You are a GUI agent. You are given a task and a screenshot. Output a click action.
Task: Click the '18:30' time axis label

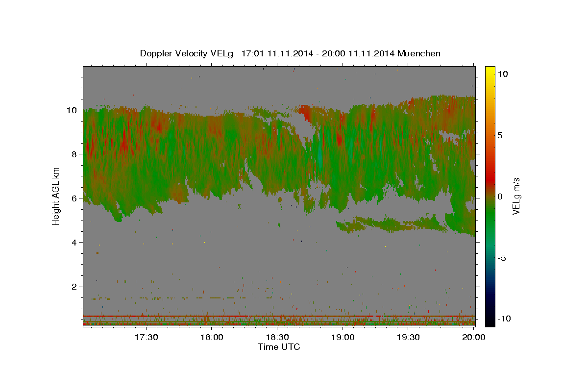pos(277,338)
